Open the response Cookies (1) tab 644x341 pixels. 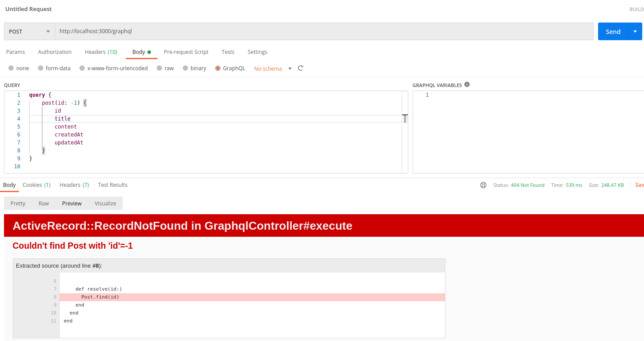[x=37, y=185]
